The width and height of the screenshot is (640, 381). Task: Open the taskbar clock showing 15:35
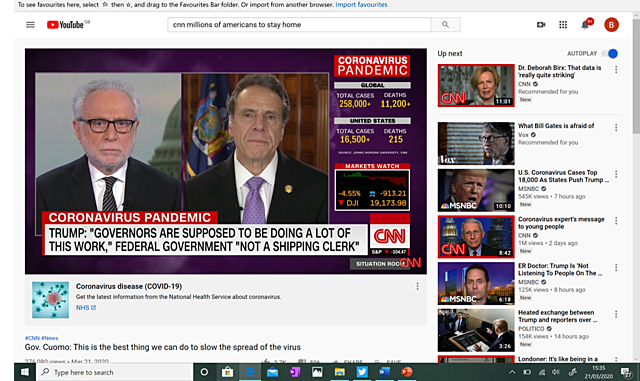click(598, 372)
